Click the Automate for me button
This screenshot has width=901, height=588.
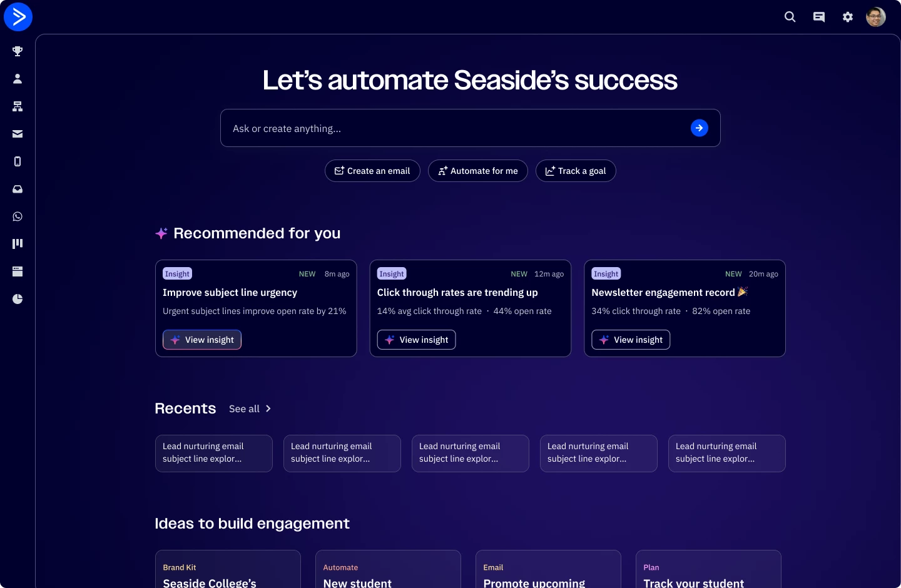coord(478,171)
